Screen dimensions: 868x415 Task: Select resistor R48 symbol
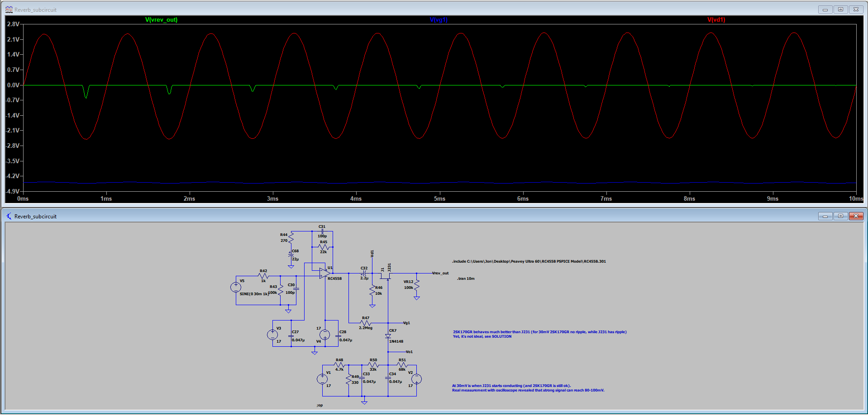point(339,365)
